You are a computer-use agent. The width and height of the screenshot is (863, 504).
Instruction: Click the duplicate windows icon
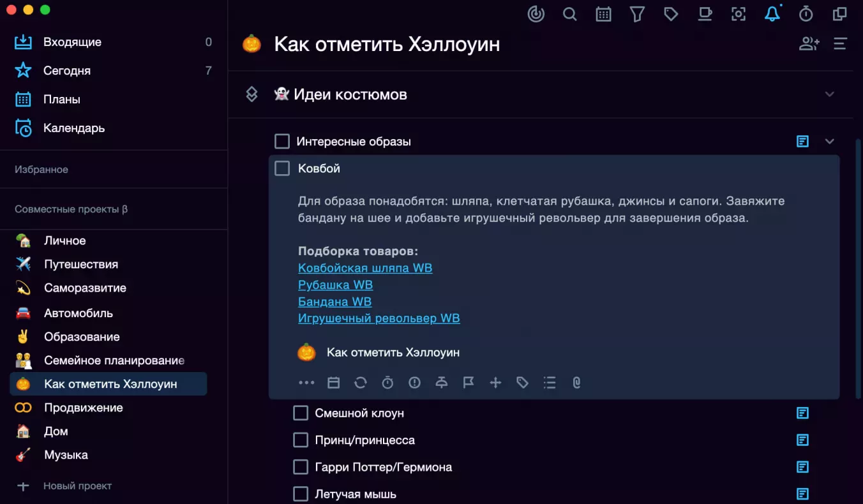click(840, 14)
